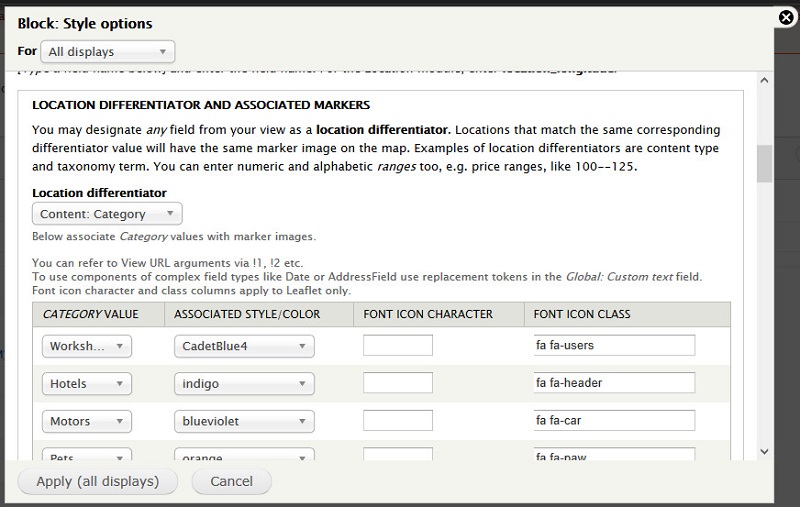Viewport: 800px width, 507px height.
Task: Click the font icon character field for Motors row
Action: (x=398, y=420)
